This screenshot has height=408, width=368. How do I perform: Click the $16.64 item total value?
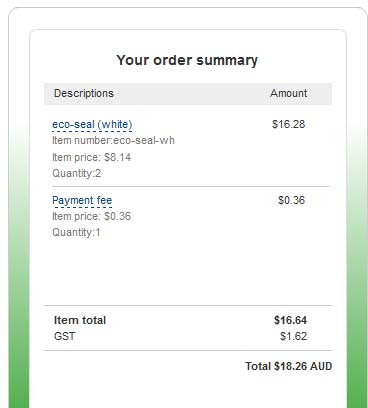coord(290,320)
